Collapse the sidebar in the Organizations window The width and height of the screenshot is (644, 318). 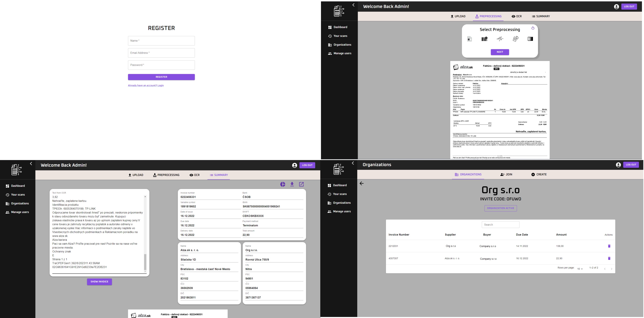click(x=353, y=163)
